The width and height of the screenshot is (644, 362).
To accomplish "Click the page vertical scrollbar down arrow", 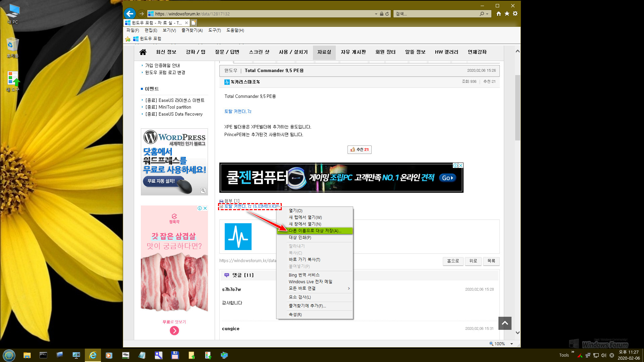I will (518, 333).
